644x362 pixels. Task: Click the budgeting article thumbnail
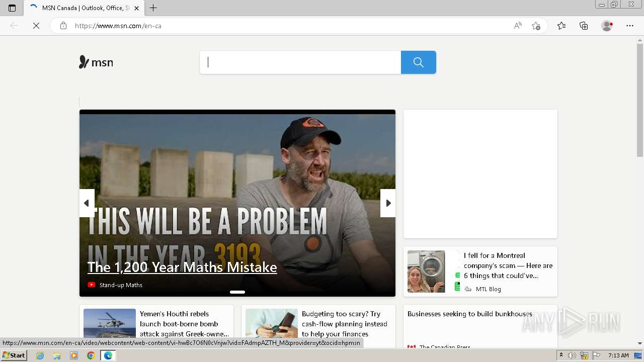(272, 324)
